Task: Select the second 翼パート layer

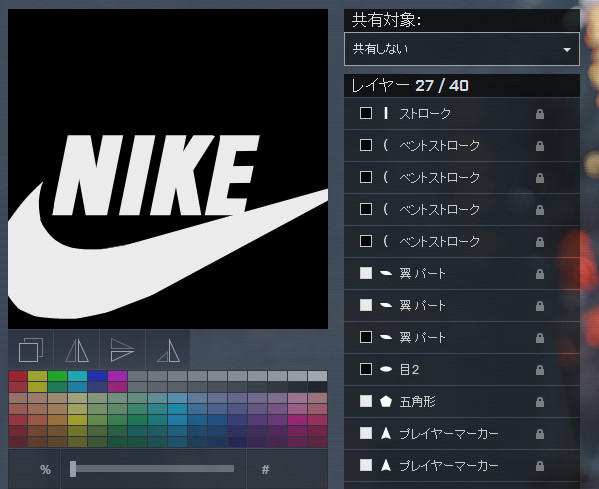Action: point(462,305)
